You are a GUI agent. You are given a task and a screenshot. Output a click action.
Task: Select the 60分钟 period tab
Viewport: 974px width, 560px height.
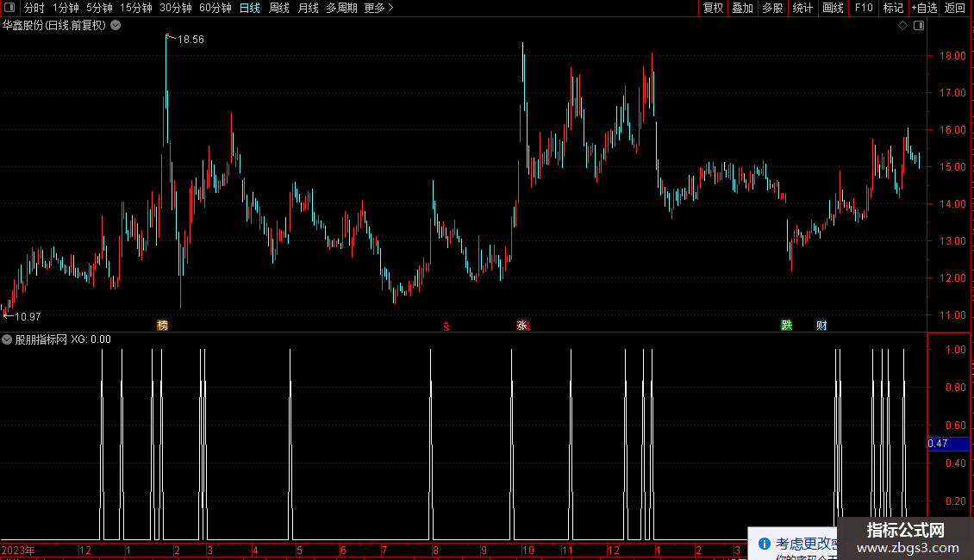click(215, 8)
